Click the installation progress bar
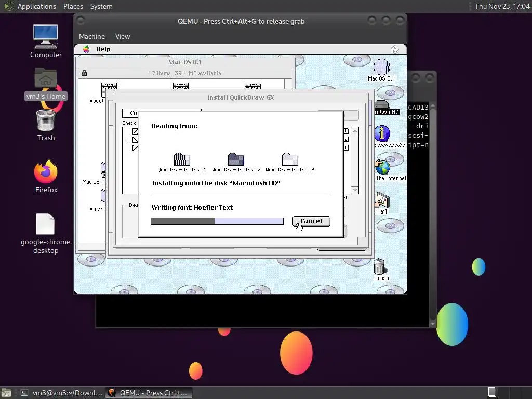This screenshot has height=399, width=532. (x=217, y=221)
